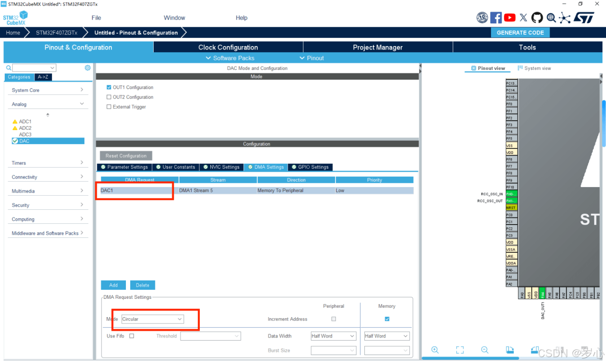Viewport: 606px width, 364px height.
Task: Add a new DMA request
Action: (113, 285)
